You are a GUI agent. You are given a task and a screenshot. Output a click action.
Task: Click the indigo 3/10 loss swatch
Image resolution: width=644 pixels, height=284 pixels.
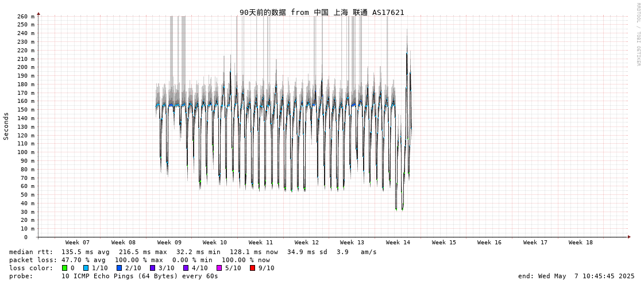153,268
